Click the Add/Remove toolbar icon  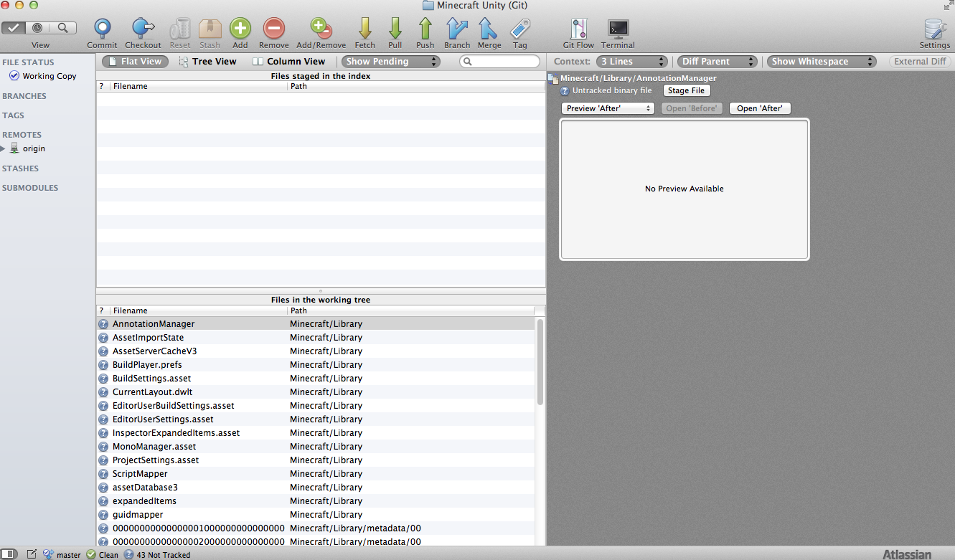pyautogui.click(x=321, y=29)
